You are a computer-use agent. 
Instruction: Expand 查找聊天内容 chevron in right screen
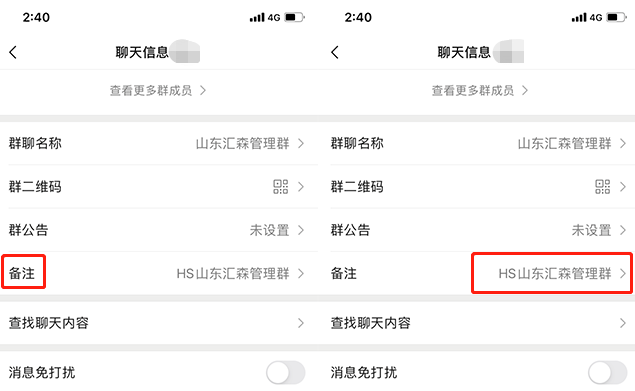click(x=623, y=323)
